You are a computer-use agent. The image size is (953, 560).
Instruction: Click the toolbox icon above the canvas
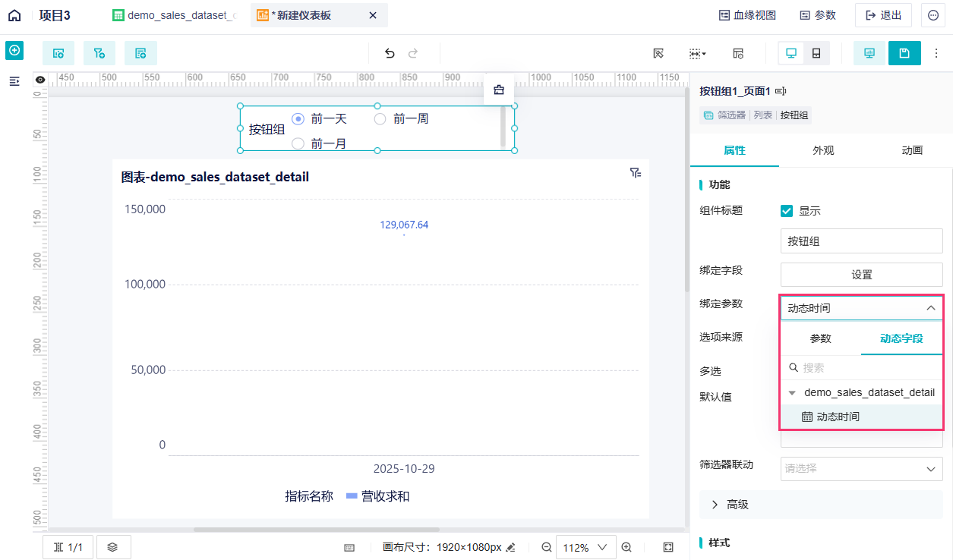click(499, 90)
